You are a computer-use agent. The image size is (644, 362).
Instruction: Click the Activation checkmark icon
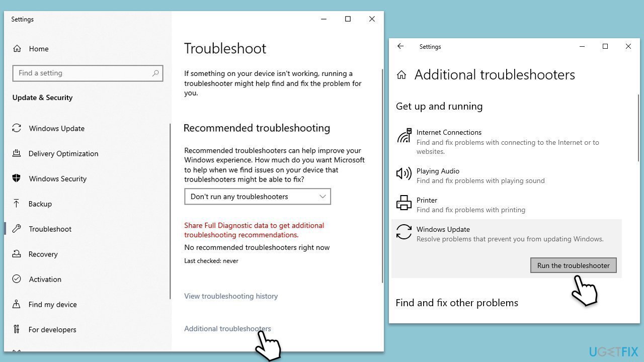click(17, 279)
